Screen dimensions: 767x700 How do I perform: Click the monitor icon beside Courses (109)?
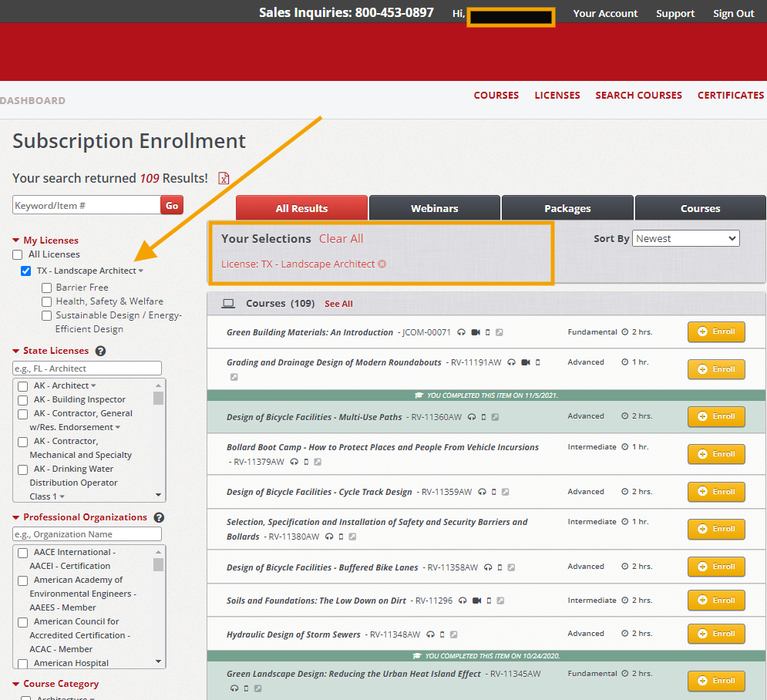click(x=228, y=303)
